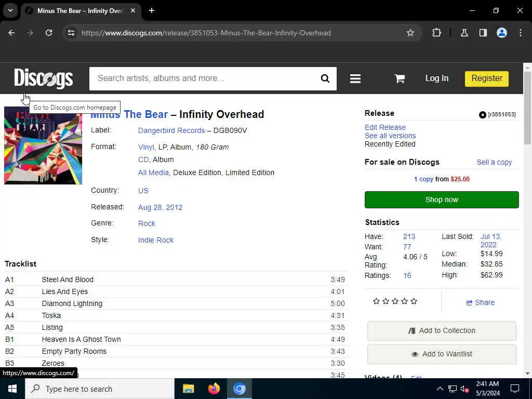Open the Windows Start menu
Screen dimensions: 532x399
point(12,389)
